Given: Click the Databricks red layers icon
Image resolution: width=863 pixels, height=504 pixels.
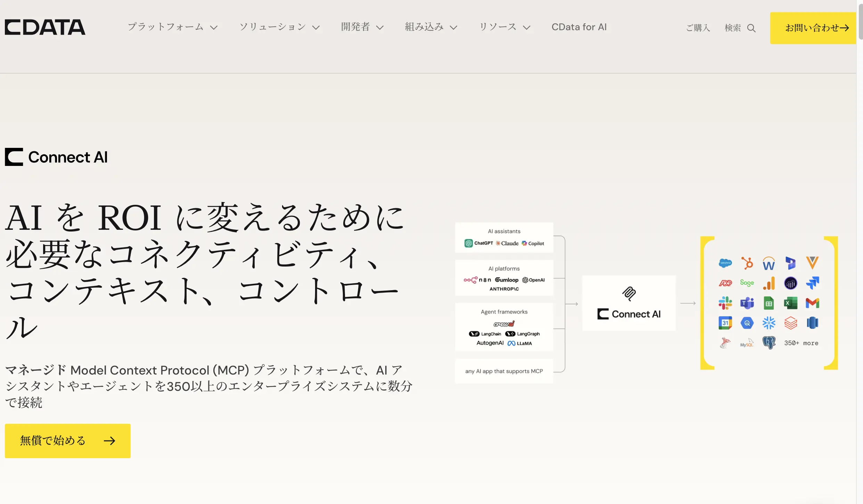Looking at the screenshot, I should [x=790, y=323].
